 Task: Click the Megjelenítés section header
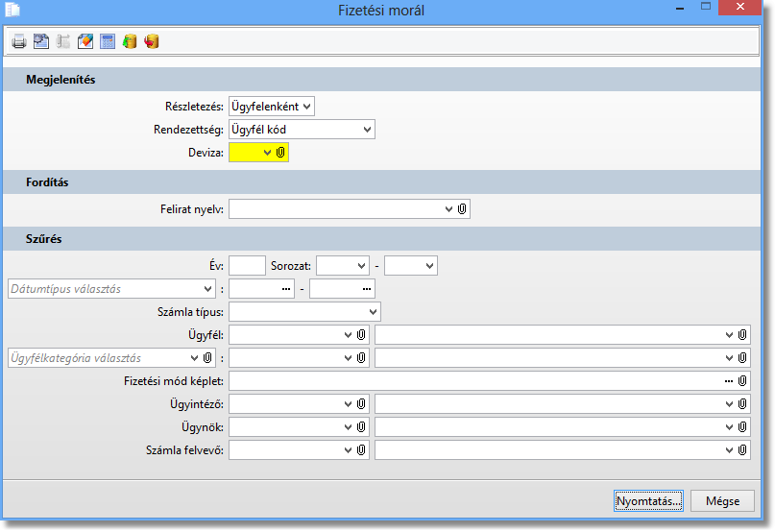[x=381, y=80]
